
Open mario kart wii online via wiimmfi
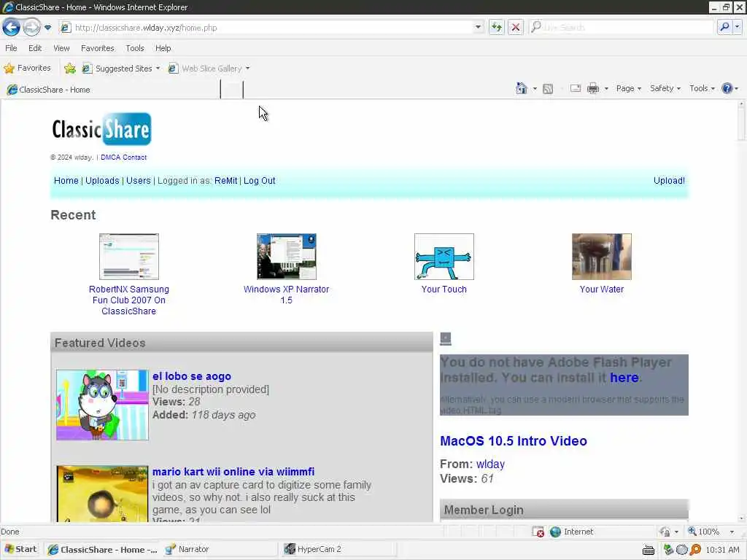pos(233,472)
